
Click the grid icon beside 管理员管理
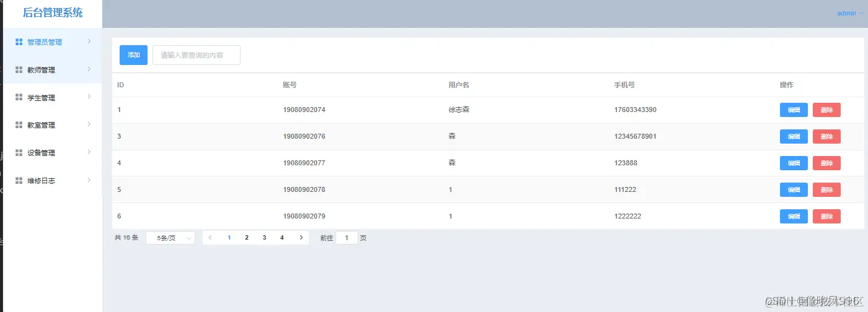pos(19,42)
